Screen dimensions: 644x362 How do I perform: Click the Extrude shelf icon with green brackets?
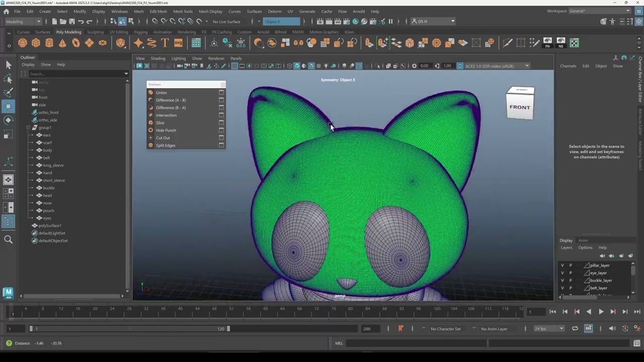tap(382, 43)
